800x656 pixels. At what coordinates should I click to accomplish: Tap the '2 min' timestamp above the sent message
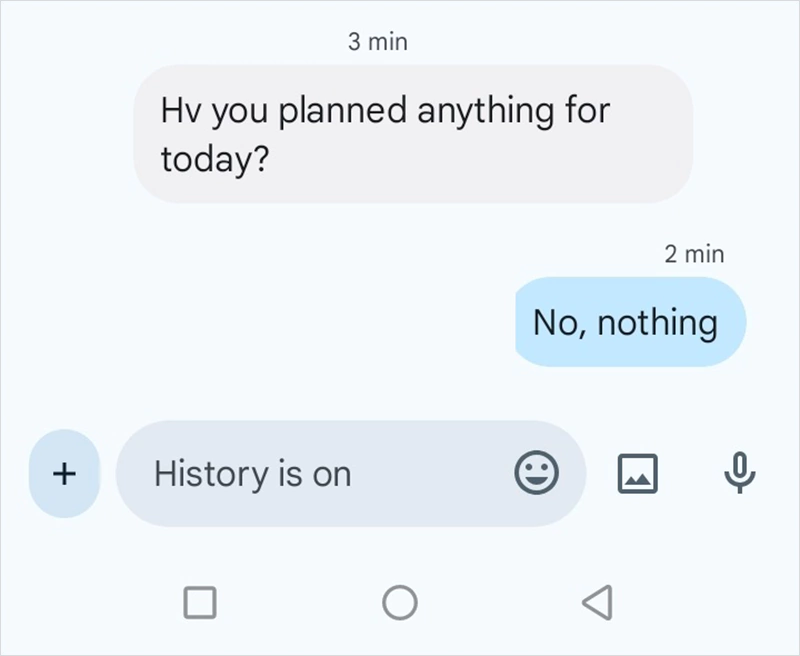(x=694, y=254)
